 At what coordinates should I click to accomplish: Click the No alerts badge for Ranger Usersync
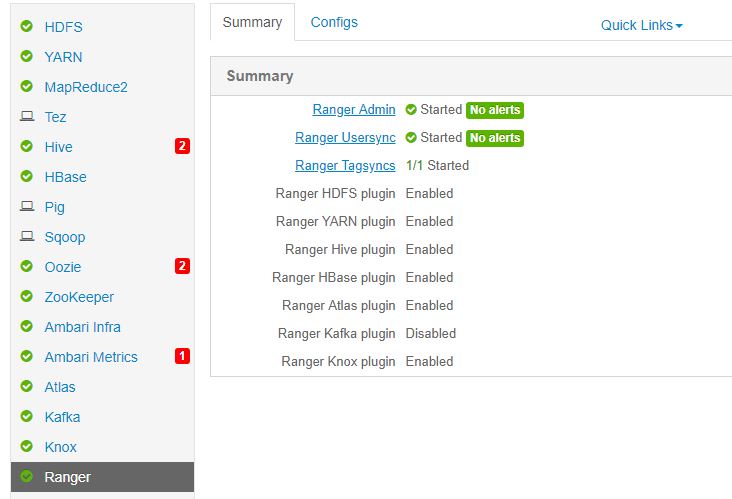click(495, 138)
